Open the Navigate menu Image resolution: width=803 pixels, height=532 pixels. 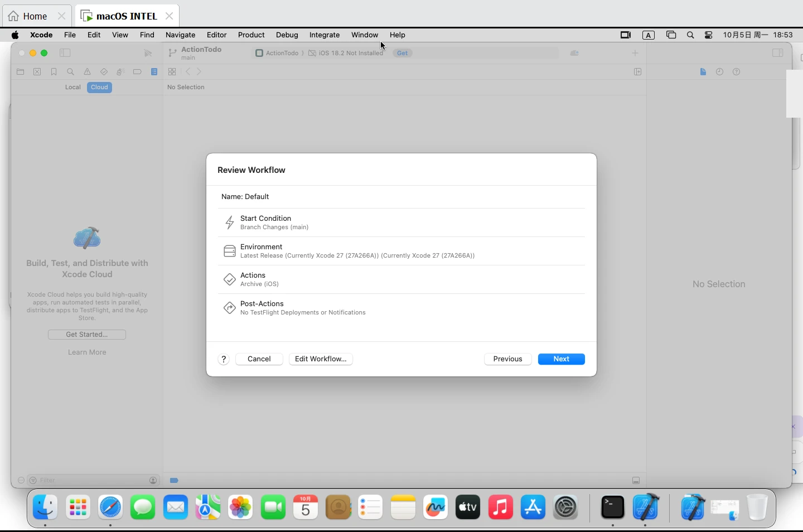(180, 35)
